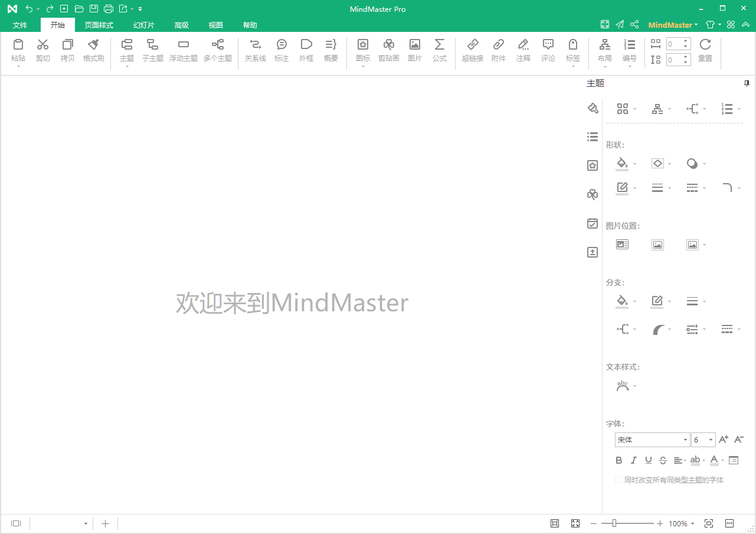
Task: Collapse the ribbon with the chevron icon
Action: tap(746, 25)
